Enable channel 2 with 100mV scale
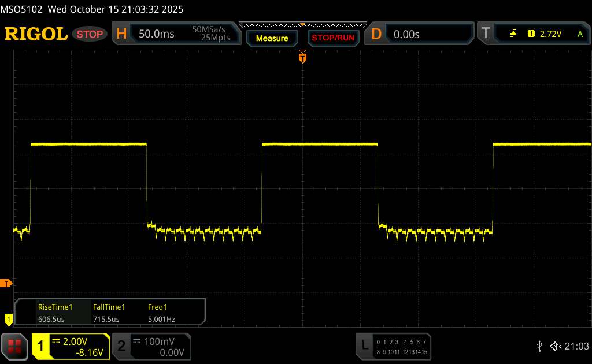The height and width of the screenshot is (364, 592). point(150,346)
